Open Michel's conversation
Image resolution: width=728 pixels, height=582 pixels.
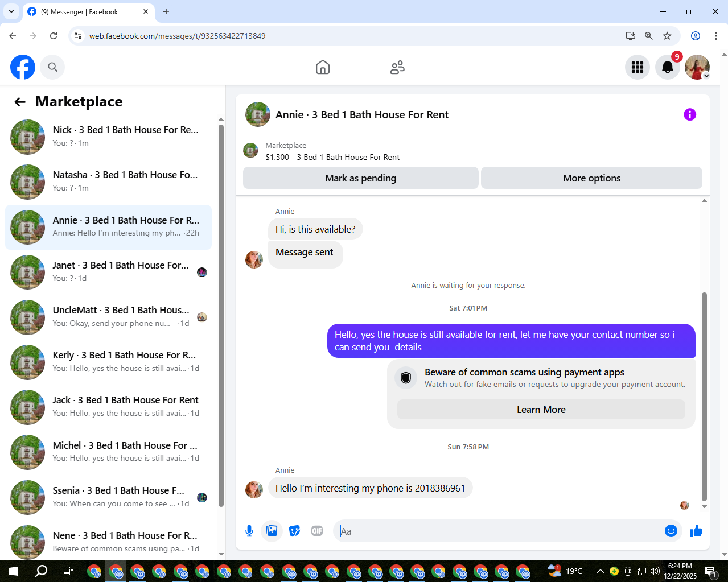(109, 452)
